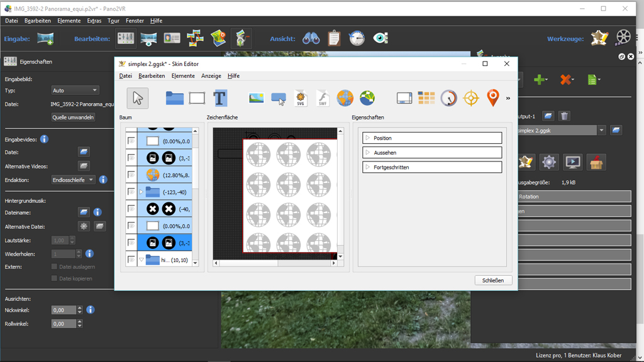Screen dimensions: 644x362
Task: Enable the 'Datei auslagern' checkbox
Action: tap(54, 266)
